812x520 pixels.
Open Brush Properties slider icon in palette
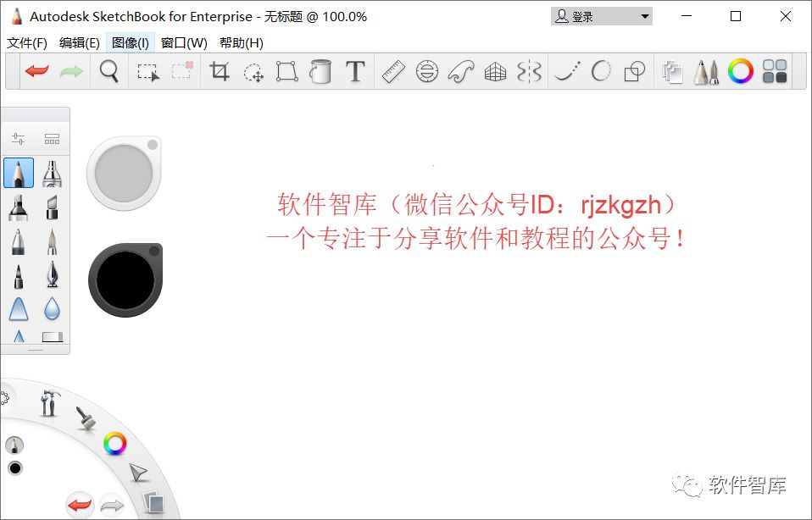[x=18, y=139]
